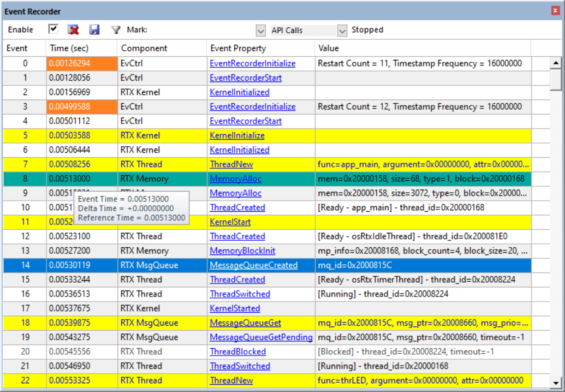Click the save events floppy disk icon
The image size is (565, 392).
(x=94, y=30)
